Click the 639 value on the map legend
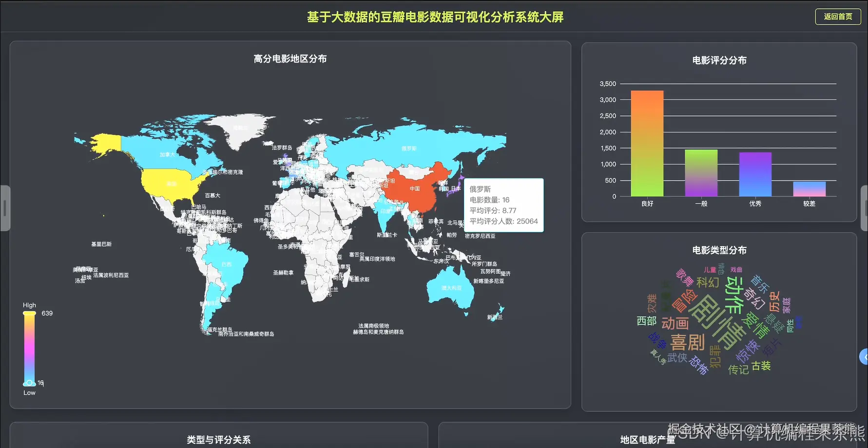This screenshot has height=448, width=868. pyautogui.click(x=47, y=313)
